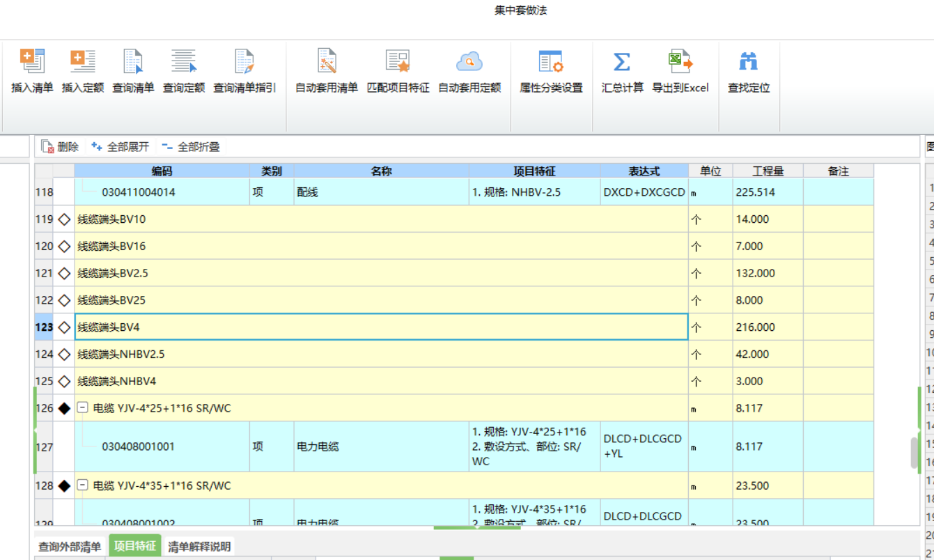
Task: Select row number 118
Action: click(44, 192)
